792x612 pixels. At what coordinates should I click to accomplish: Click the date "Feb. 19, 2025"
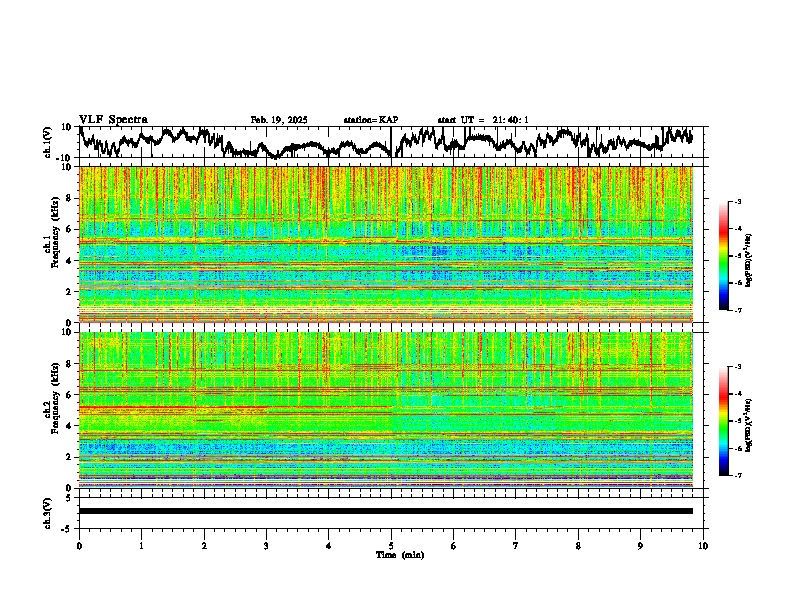[x=279, y=120]
